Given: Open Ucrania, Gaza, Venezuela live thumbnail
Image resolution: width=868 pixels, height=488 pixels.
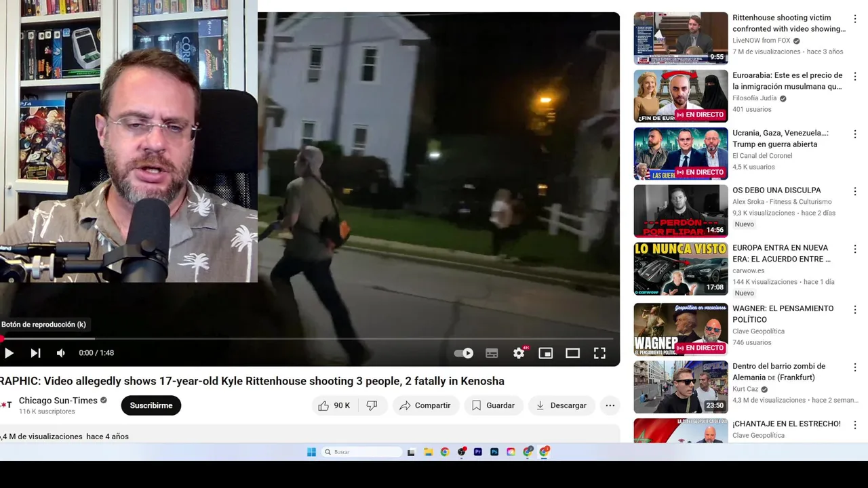Looking at the screenshot, I should (681, 154).
